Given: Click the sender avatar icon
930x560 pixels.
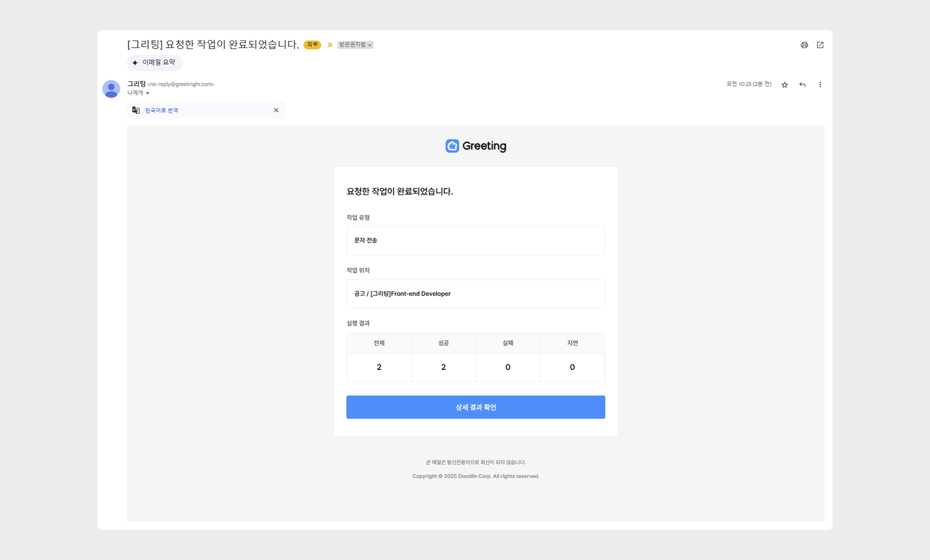Looking at the screenshot, I should [x=111, y=89].
